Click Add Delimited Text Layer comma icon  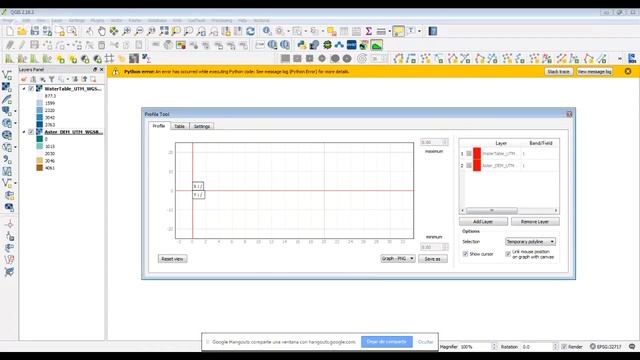pyautogui.click(x=7, y=160)
